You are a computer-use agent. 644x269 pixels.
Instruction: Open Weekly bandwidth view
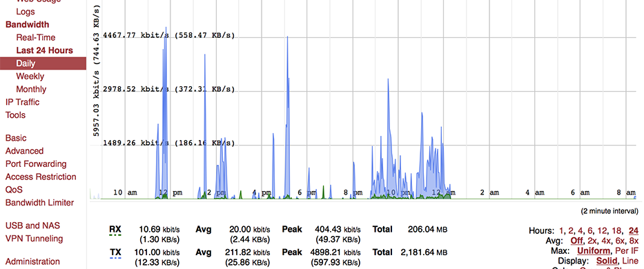(x=30, y=77)
